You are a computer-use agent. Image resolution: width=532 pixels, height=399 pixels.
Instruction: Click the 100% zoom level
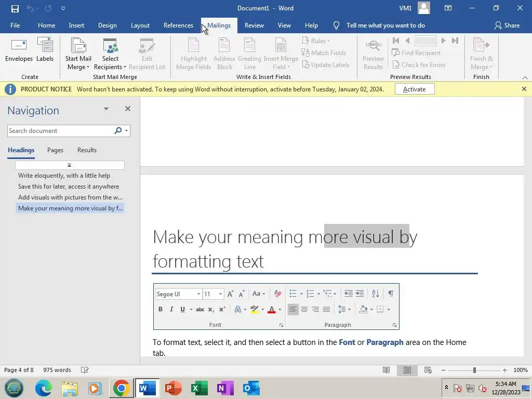tap(521, 370)
